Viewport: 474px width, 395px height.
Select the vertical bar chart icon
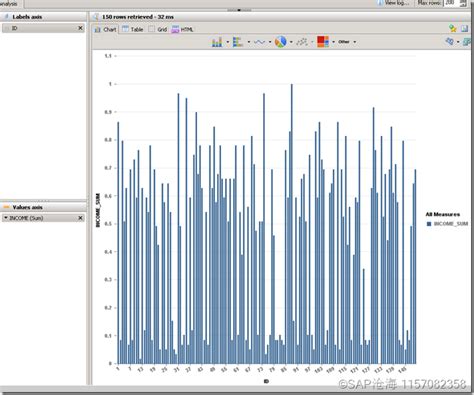(217, 42)
